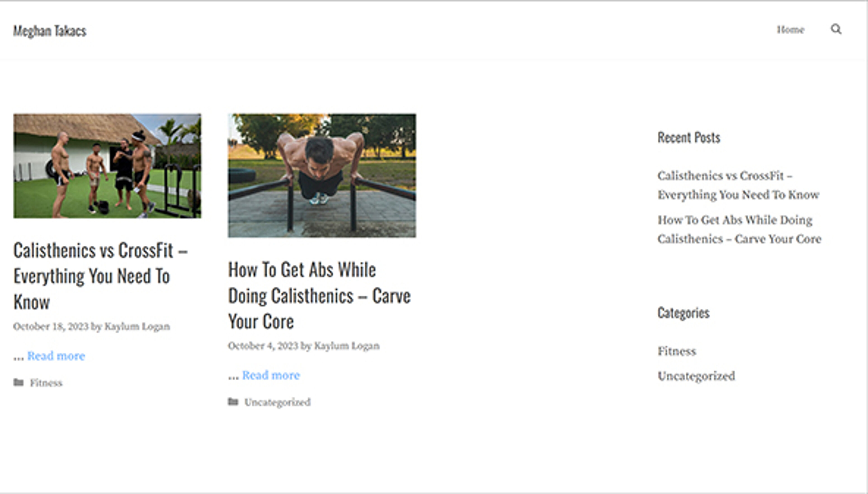Click the Meghan Takacs site title
The image size is (868, 494).
(x=50, y=31)
